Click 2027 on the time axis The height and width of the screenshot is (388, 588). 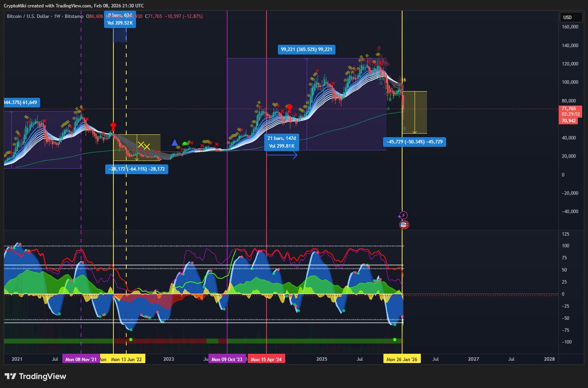click(x=473, y=359)
